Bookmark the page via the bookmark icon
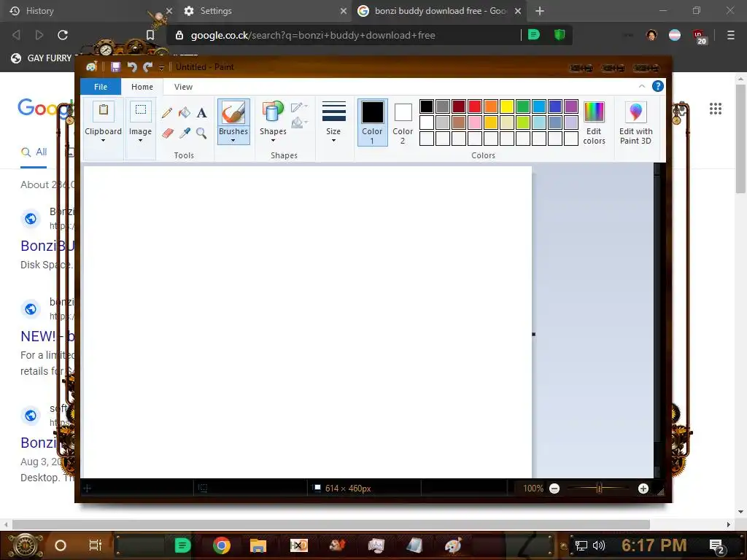 pos(150,35)
